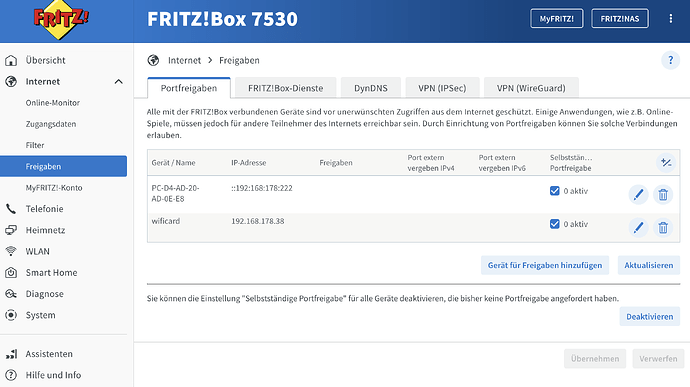This screenshot has width=690, height=387.
Task: Uncheck Selbstständige Portfreigabe for PC-D4-AD-20-AD-0E-E8
Action: pos(554,191)
